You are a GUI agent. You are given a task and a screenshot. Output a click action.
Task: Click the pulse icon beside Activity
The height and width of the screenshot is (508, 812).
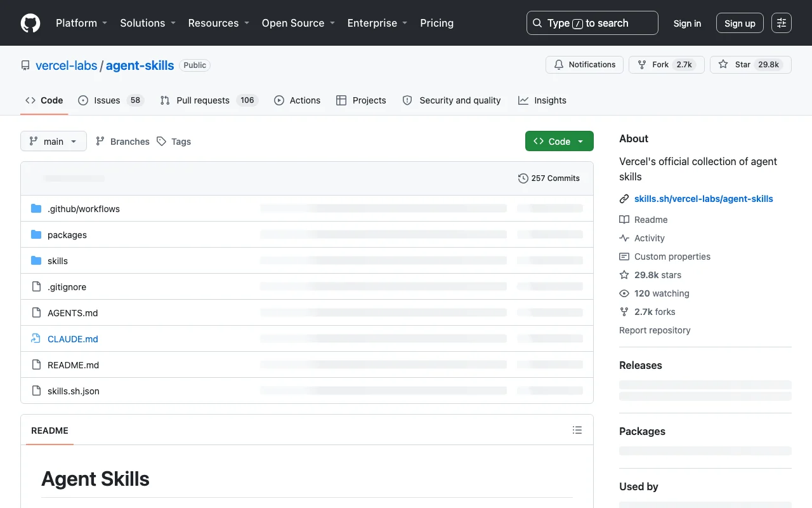624,238
